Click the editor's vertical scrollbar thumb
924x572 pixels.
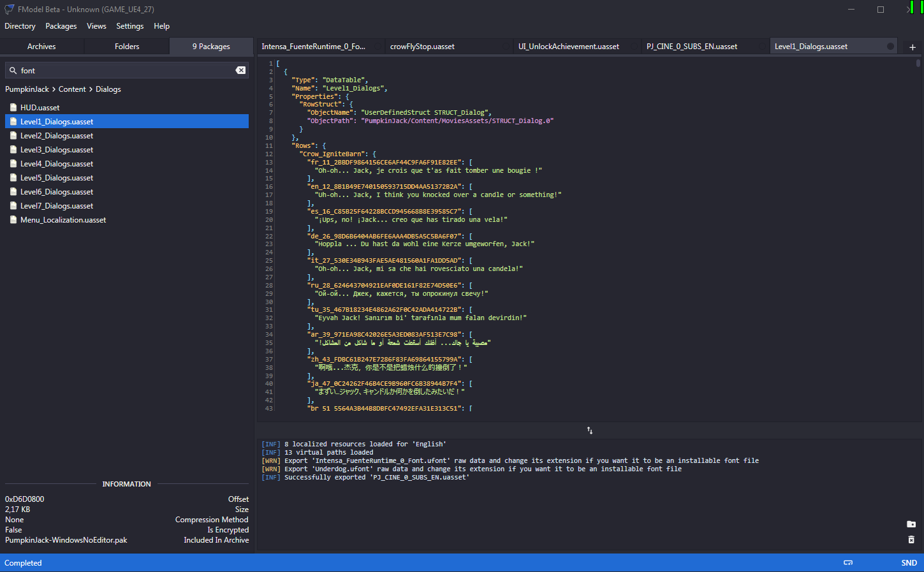(x=918, y=63)
